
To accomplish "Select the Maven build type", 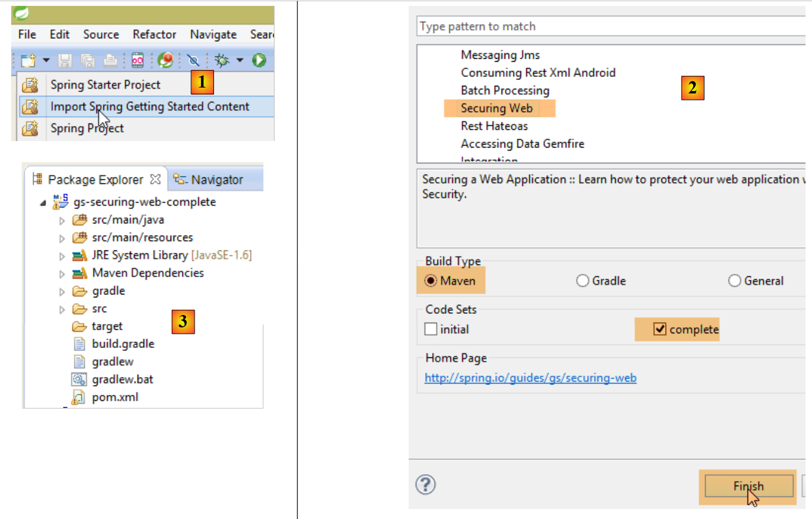I will (x=431, y=281).
